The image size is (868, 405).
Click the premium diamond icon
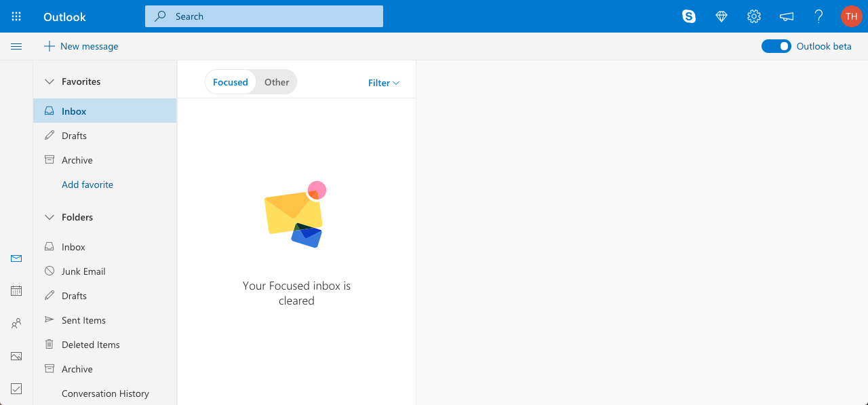click(722, 16)
